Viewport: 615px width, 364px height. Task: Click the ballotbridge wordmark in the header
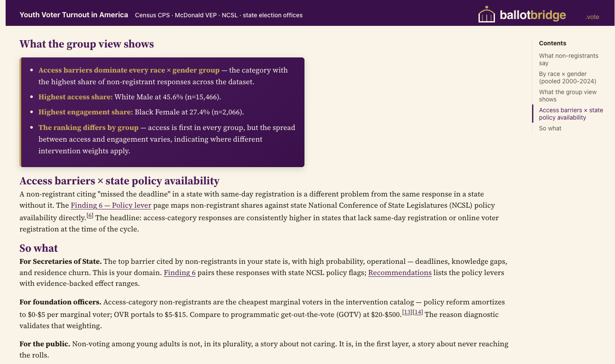point(533,15)
